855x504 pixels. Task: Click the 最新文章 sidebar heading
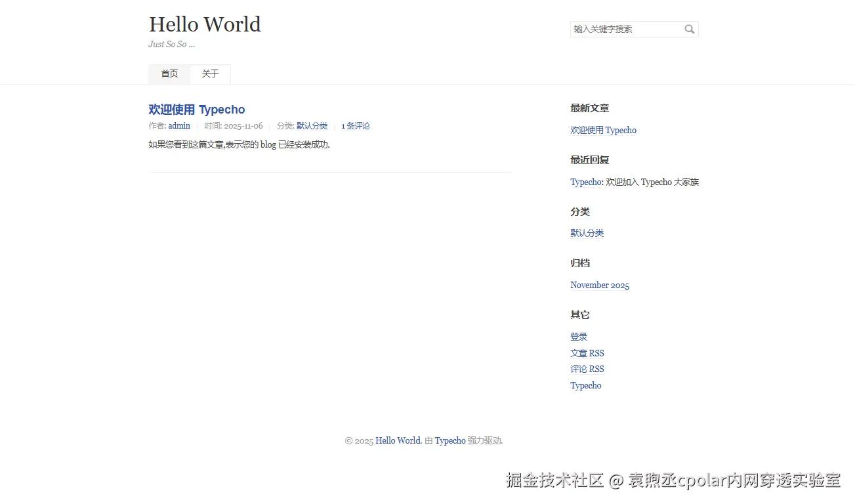(589, 108)
